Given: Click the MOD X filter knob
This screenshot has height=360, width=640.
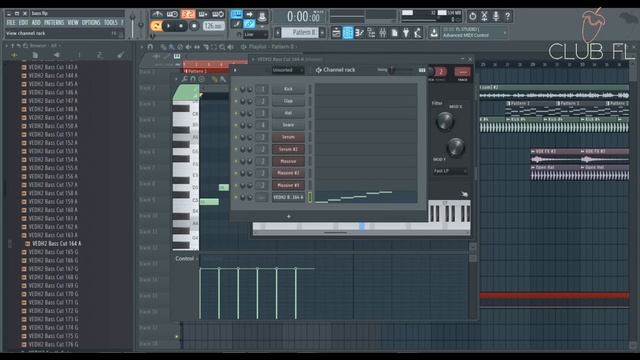Looking at the screenshot, I should [445, 121].
